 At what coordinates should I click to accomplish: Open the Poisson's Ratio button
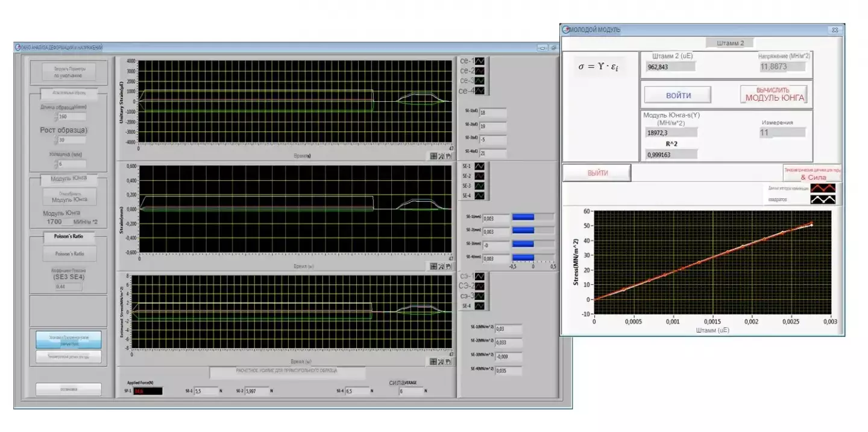pos(69,254)
